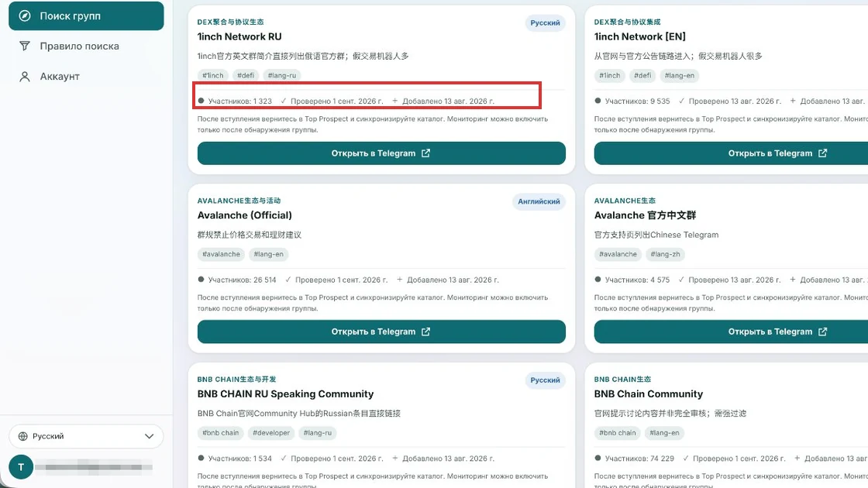Screen dimensions: 868x488
Task: Open the Русский language dropdown
Action: coord(86,436)
